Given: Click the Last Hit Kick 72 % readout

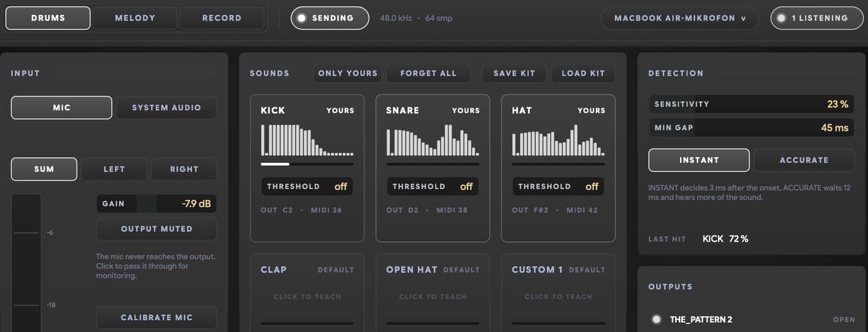Looking at the screenshot, I should (x=725, y=239).
